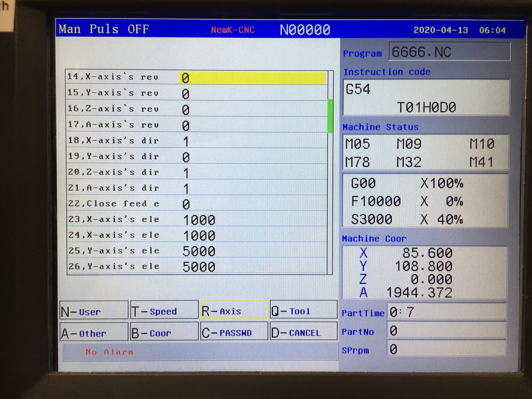
Task: Click the Machine Coor label
Action: click(374, 238)
